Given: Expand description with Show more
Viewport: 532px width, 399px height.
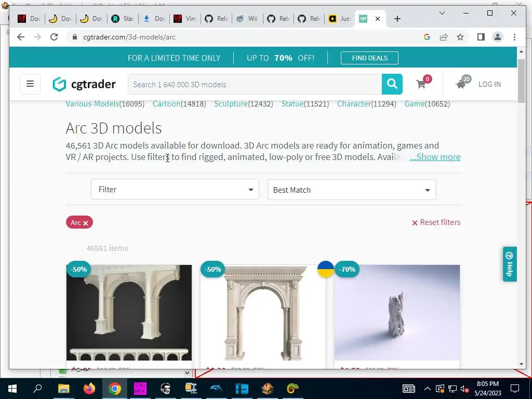Looking at the screenshot, I should click(435, 157).
